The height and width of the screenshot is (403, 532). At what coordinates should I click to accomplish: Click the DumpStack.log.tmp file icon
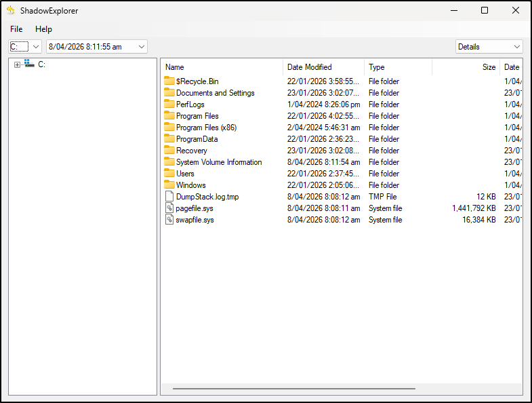169,196
